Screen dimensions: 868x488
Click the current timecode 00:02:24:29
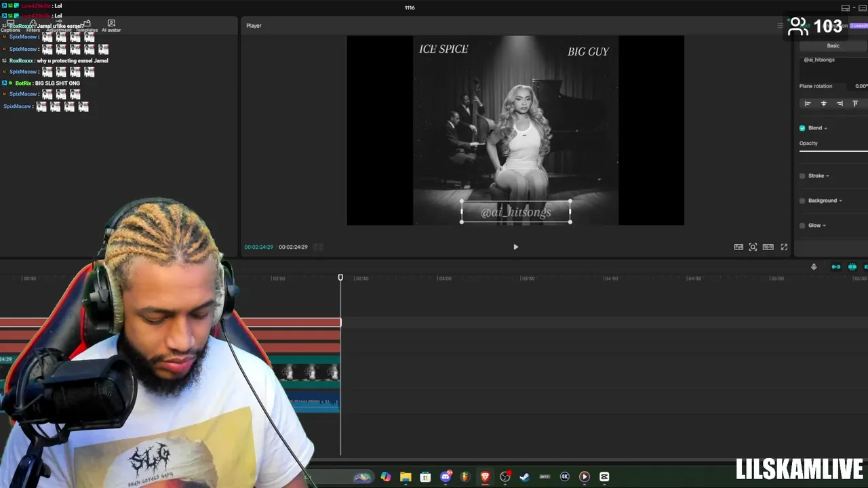pyautogui.click(x=259, y=247)
